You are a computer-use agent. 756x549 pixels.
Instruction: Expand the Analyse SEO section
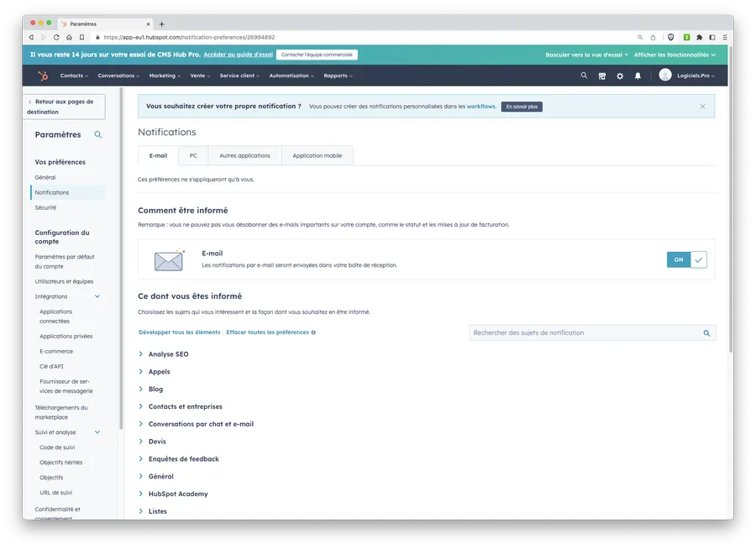(168, 354)
